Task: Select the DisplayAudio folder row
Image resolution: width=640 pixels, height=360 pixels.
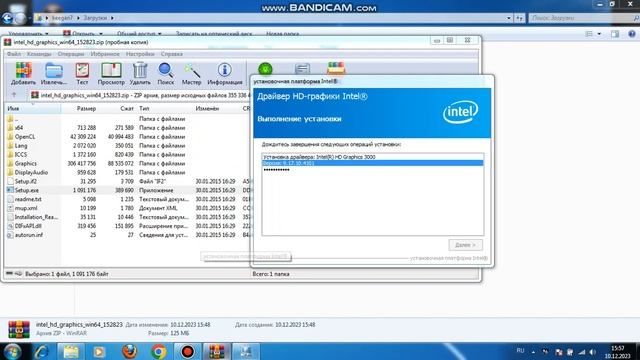Action: tap(127, 172)
